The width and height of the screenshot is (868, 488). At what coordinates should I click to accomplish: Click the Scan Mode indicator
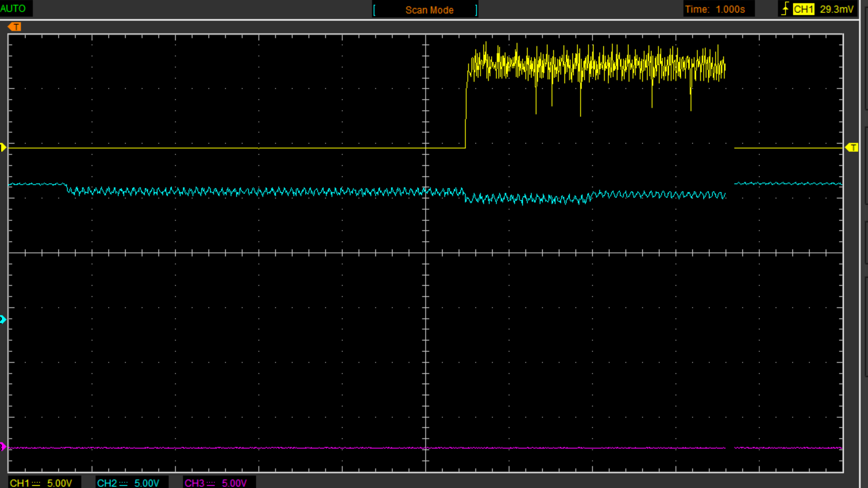(429, 10)
